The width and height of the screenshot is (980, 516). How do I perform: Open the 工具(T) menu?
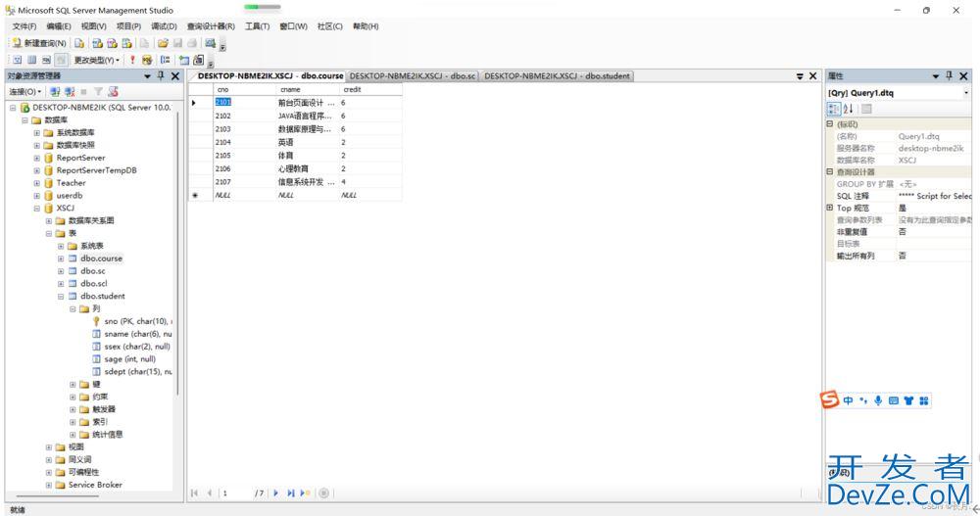[257, 26]
